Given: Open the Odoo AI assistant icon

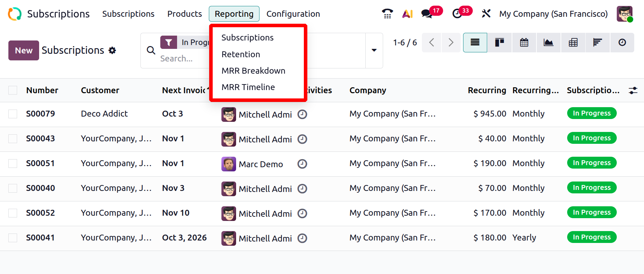Looking at the screenshot, I should pyautogui.click(x=407, y=14).
